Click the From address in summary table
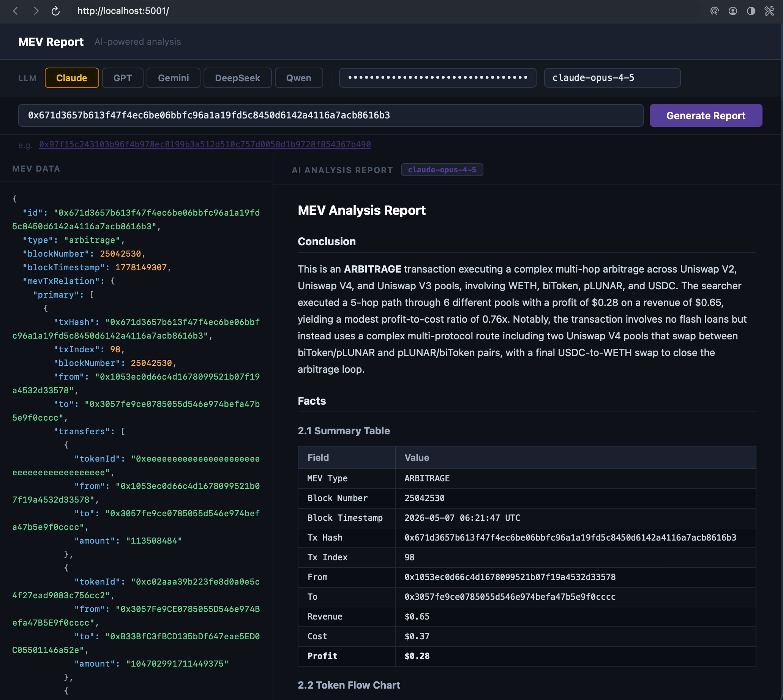Viewport: 783px width, 700px height. [x=510, y=577]
